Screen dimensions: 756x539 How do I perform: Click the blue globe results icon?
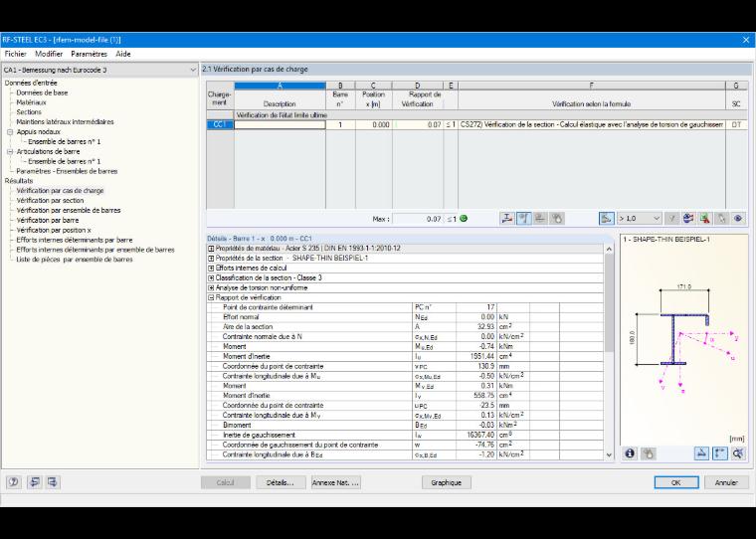pyautogui.click(x=688, y=219)
